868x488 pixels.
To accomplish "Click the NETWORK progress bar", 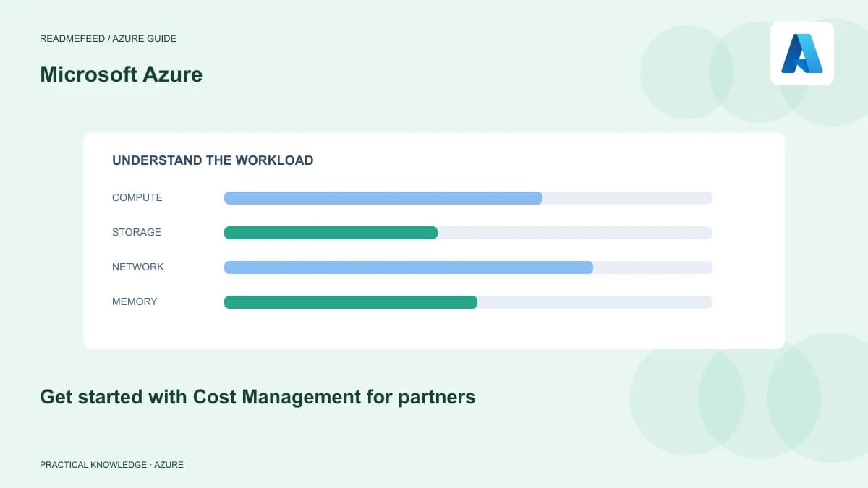I will [x=468, y=267].
